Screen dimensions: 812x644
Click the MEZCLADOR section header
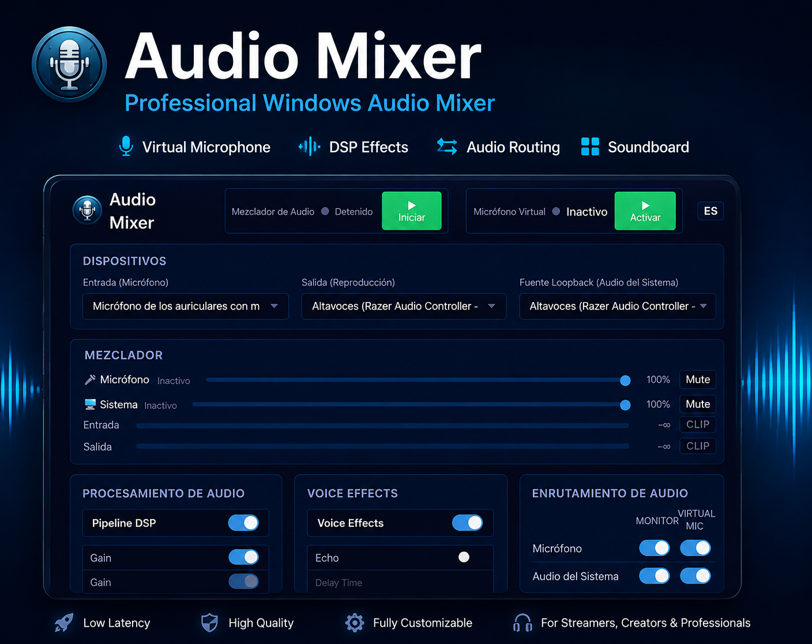(123, 355)
